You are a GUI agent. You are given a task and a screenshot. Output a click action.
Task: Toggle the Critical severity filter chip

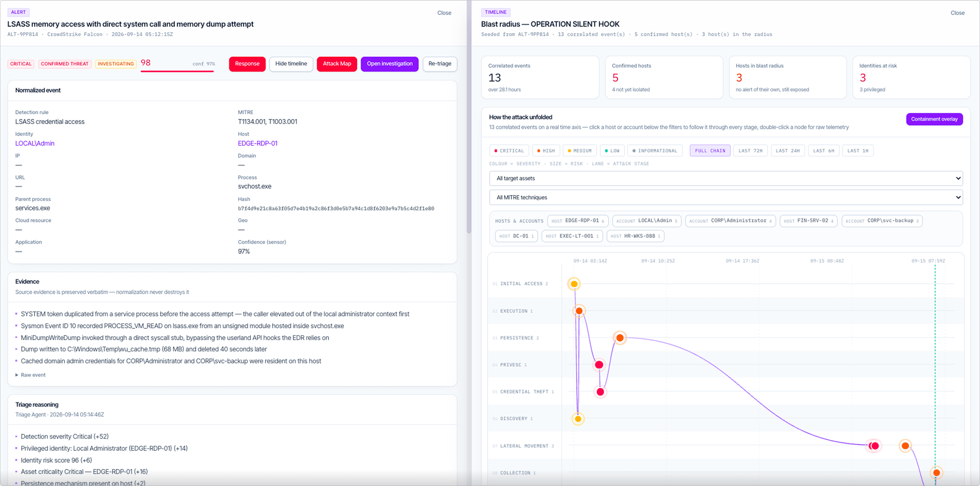pyautogui.click(x=509, y=151)
